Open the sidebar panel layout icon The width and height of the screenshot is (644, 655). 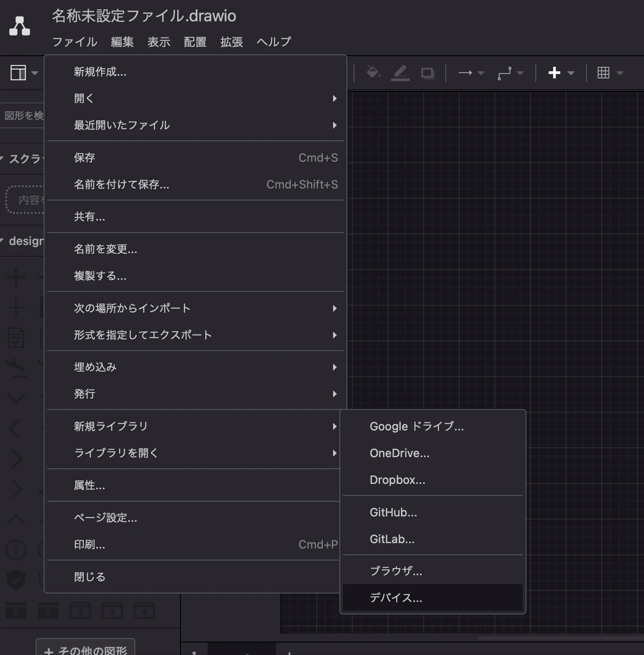coord(24,73)
